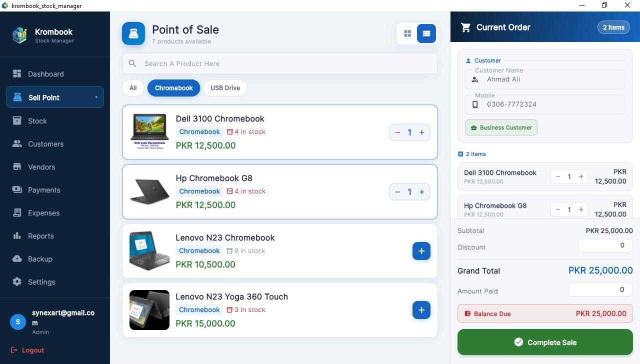Image resolution: width=640 pixels, height=364 pixels.
Task: Open Settings from the sidebar
Action: pos(41,282)
